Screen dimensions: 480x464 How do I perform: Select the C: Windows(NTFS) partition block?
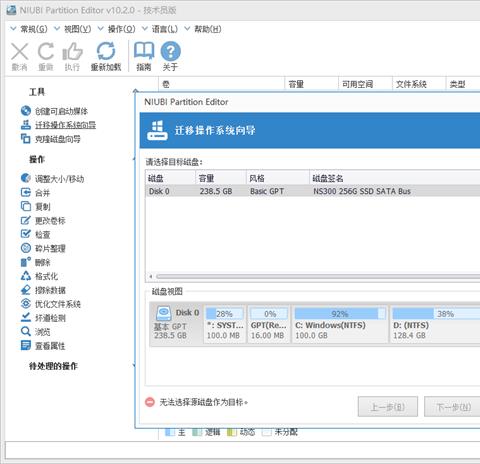[340, 324]
